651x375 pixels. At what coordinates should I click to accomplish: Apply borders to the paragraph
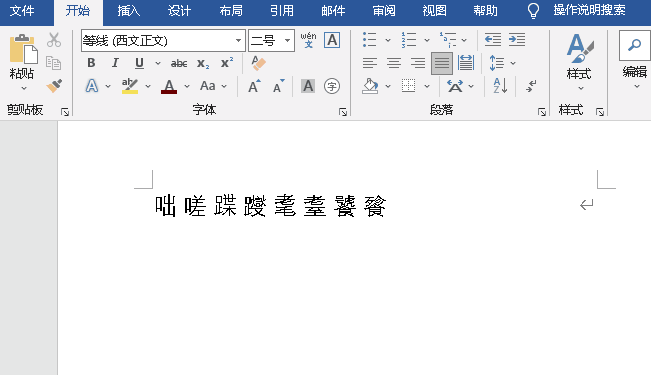(x=409, y=86)
